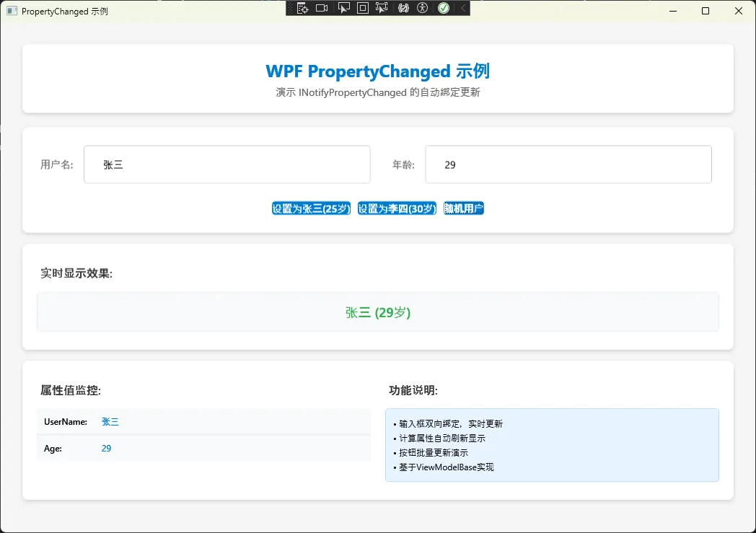This screenshot has width=756, height=533.
Task: Run the accessibility scan person icon
Action: pos(423,8)
